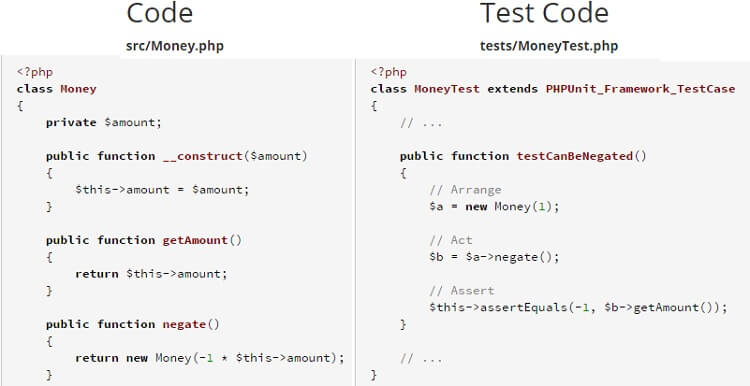
Task: Click the $a = new Money(1) line
Action: click(x=494, y=207)
